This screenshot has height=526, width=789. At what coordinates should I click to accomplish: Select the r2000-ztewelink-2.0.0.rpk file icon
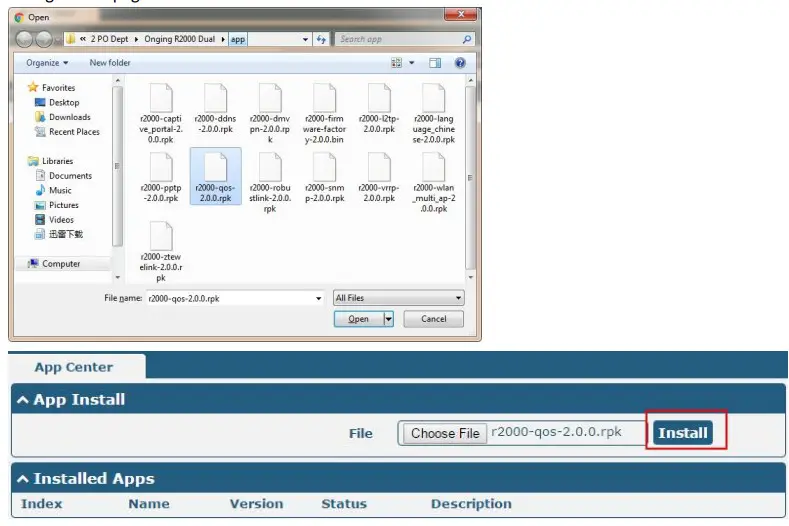(x=161, y=236)
